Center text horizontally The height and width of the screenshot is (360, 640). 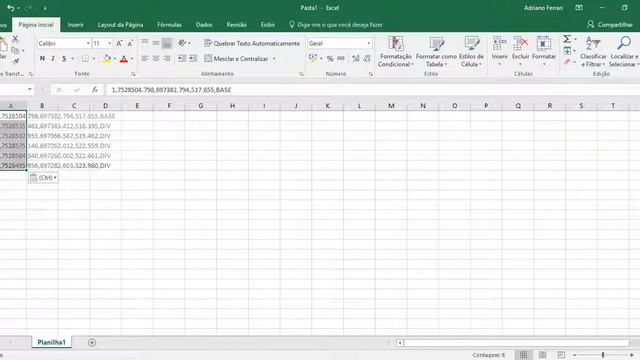point(156,59)
